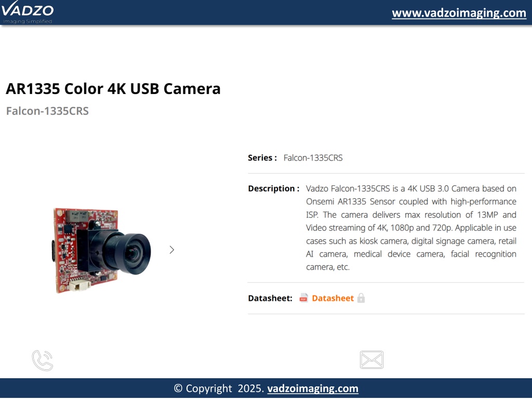Click the camera lens in product photo
Screen dimensions: 532x399
130,253
